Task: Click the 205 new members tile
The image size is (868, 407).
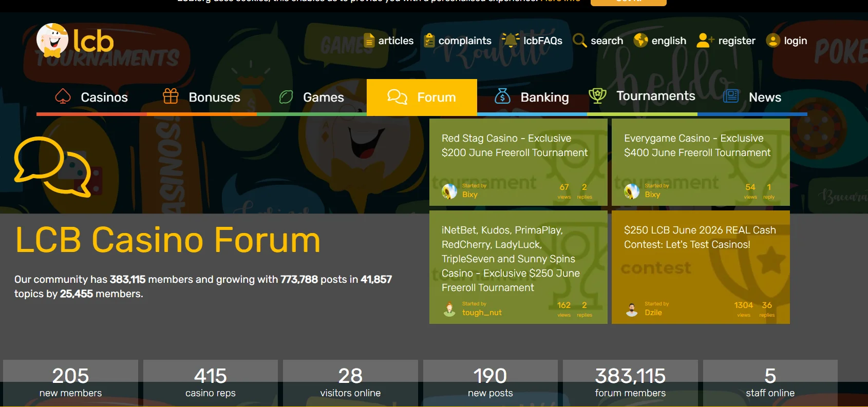Action: 70,382
